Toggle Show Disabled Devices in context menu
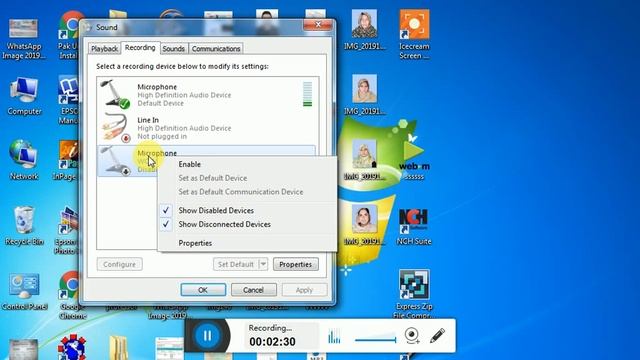 pos(216,211)
